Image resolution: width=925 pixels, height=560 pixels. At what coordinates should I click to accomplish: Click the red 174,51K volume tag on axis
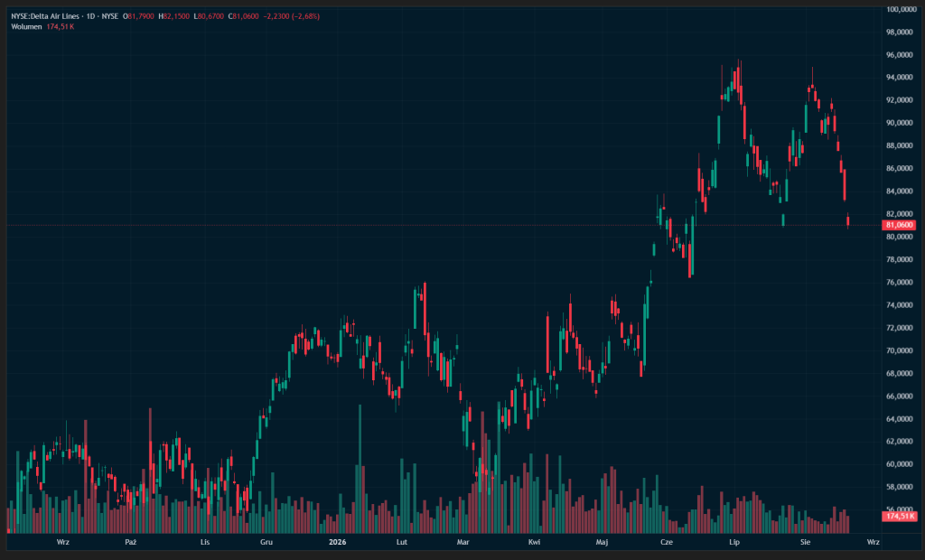(x=899, y=517)
